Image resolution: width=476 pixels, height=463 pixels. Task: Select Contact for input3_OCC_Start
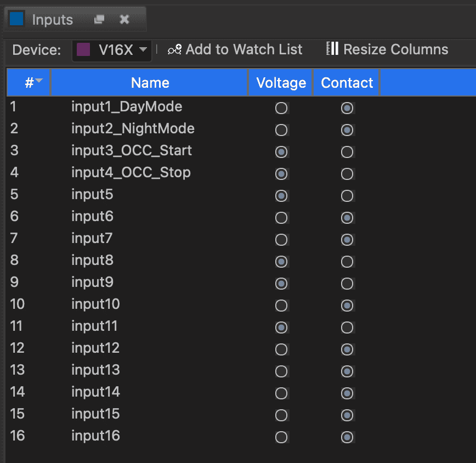point(347,152)
